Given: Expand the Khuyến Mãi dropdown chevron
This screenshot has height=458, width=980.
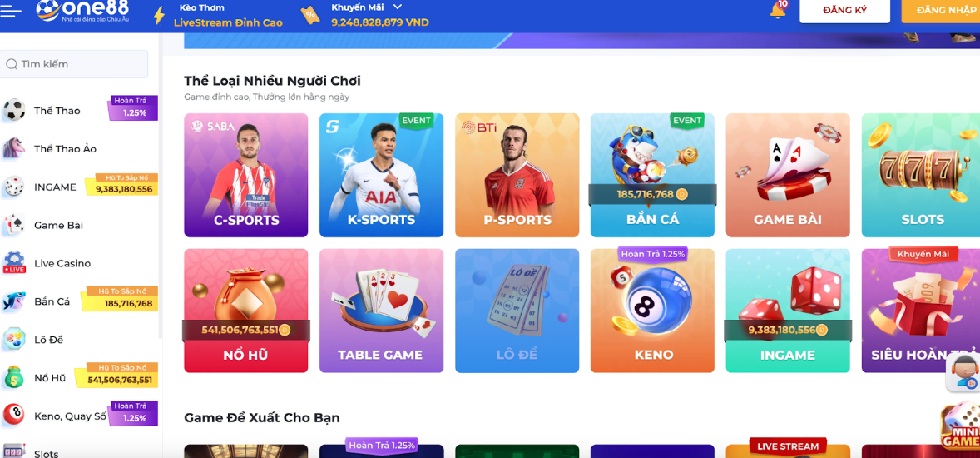Looking at the screenshot, I should pos(398,7).
